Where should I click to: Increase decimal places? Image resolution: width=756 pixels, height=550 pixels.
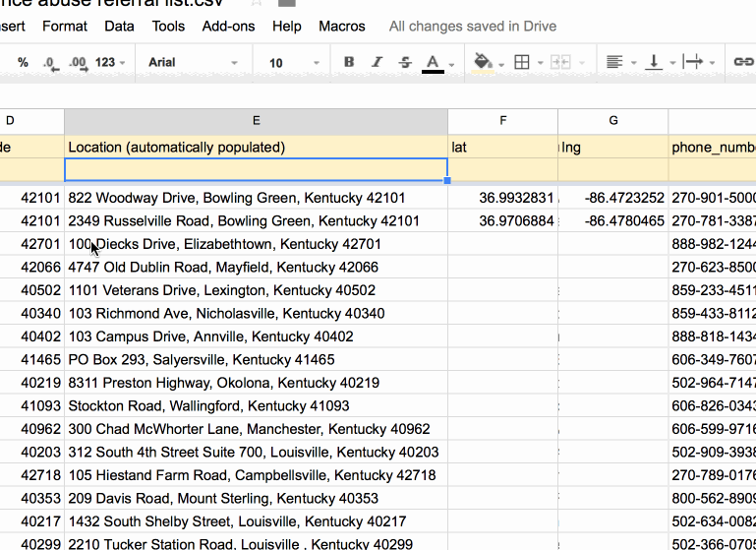click(x=78, y=63)
